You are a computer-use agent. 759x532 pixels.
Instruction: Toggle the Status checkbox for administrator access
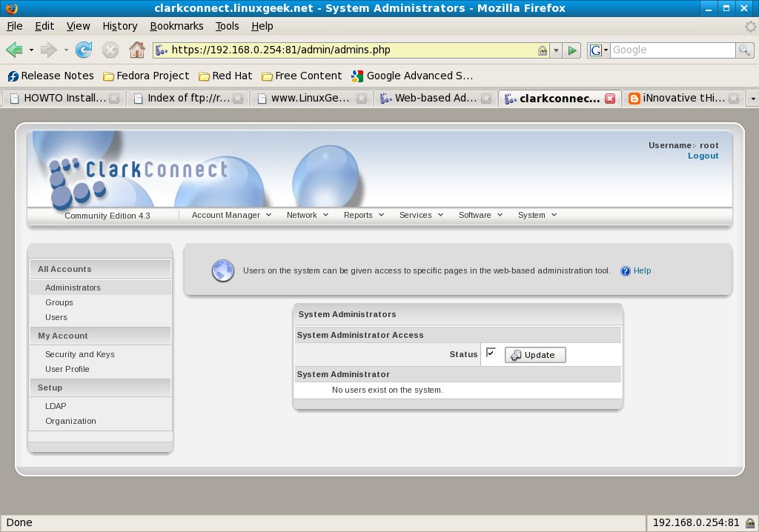pos(491,353)
